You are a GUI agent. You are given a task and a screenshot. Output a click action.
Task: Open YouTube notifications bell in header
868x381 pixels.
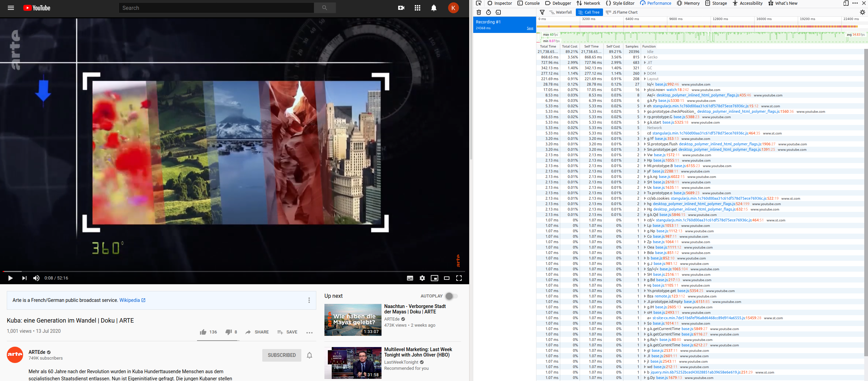(433, 8)
